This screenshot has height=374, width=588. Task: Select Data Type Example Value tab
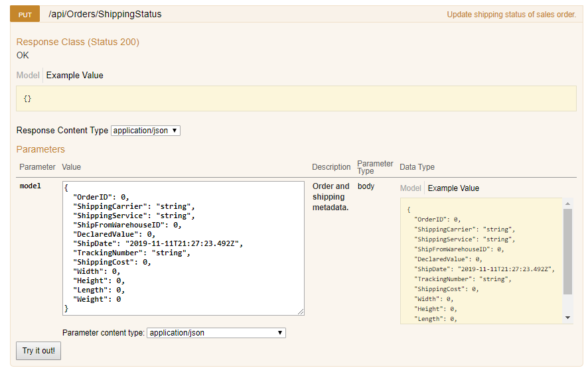coord(453,188)
